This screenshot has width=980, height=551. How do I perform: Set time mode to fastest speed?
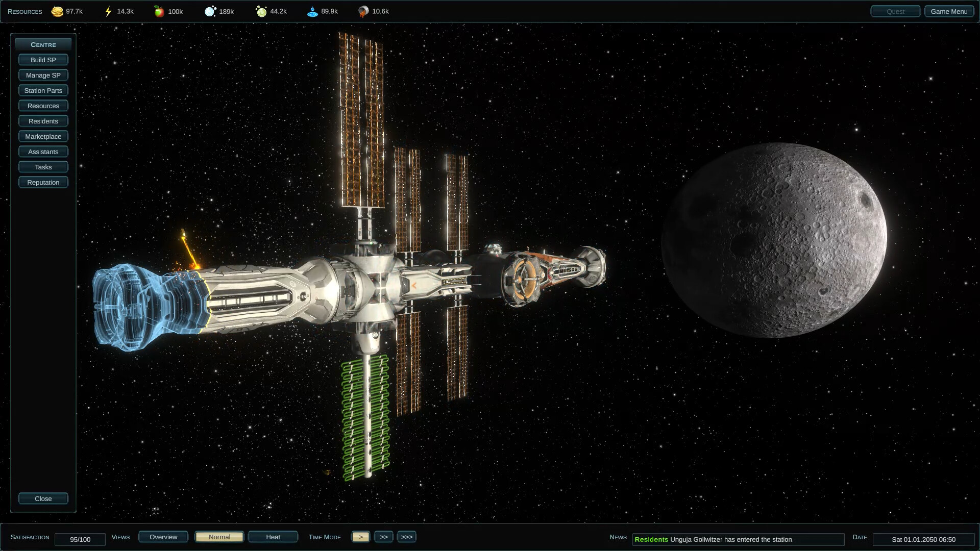click(x=406, y=537)
